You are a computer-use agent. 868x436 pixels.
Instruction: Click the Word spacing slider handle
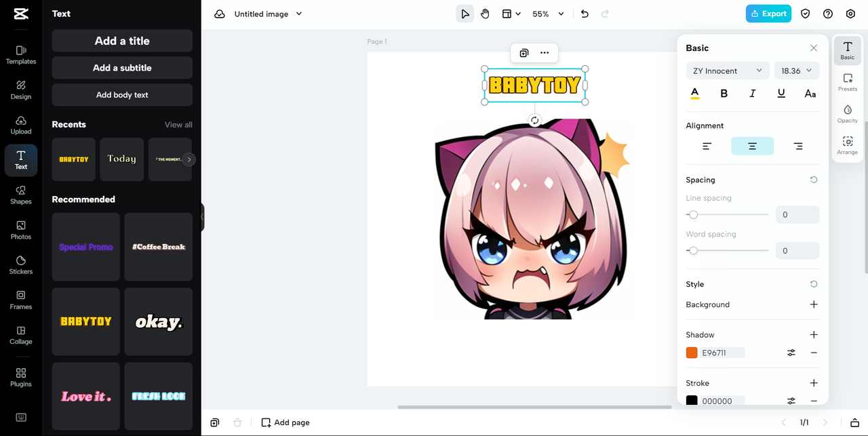tap(692, 250)
